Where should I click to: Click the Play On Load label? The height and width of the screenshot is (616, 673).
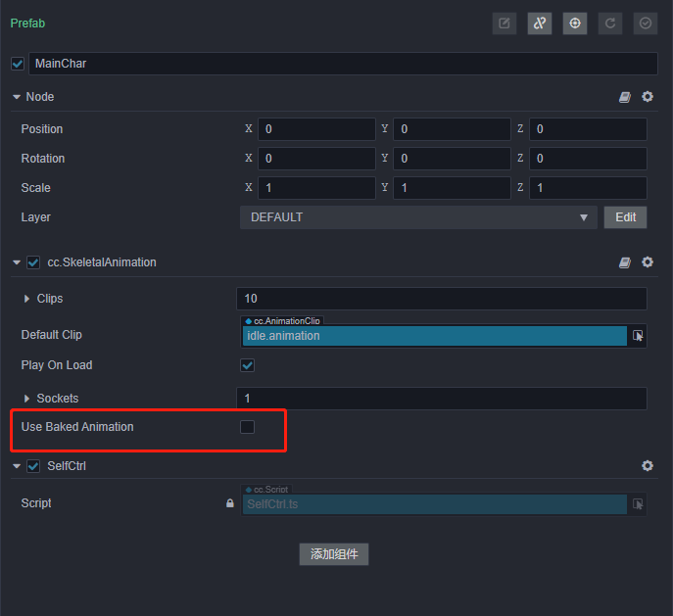pyautogui.click(x=57, y=365)
